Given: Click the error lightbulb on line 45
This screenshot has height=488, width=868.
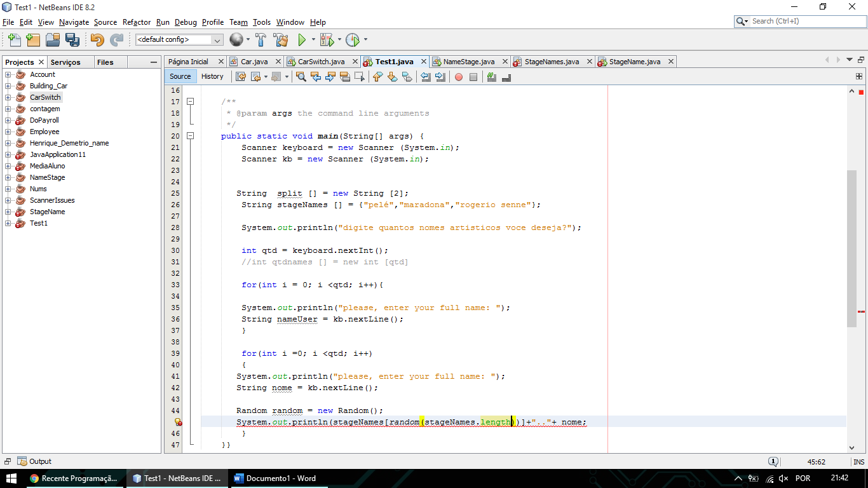Looking at the screenshot, I should (x=178, y=422).
